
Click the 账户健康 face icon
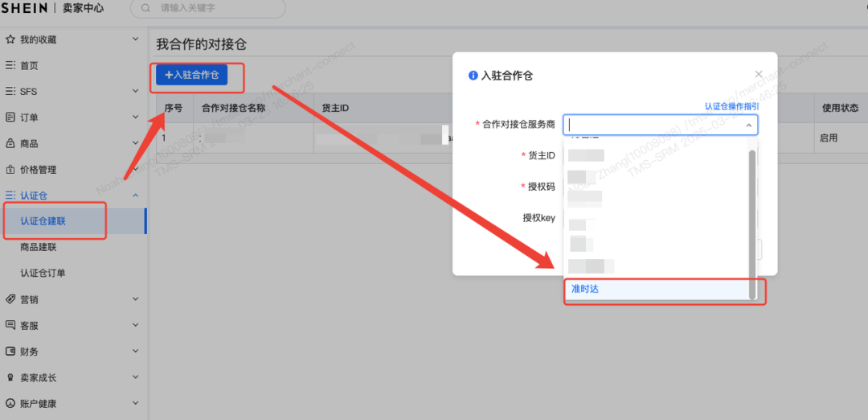tap(10, 404)
